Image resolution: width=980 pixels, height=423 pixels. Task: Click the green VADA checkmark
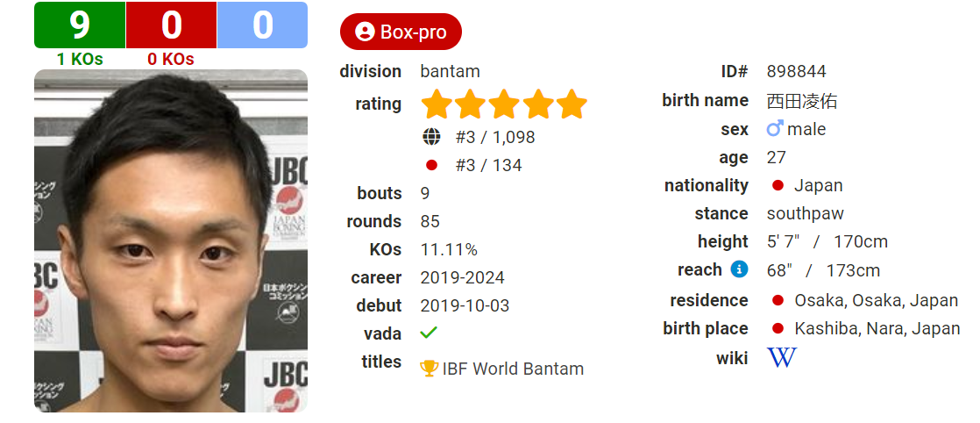pos(429,333)
